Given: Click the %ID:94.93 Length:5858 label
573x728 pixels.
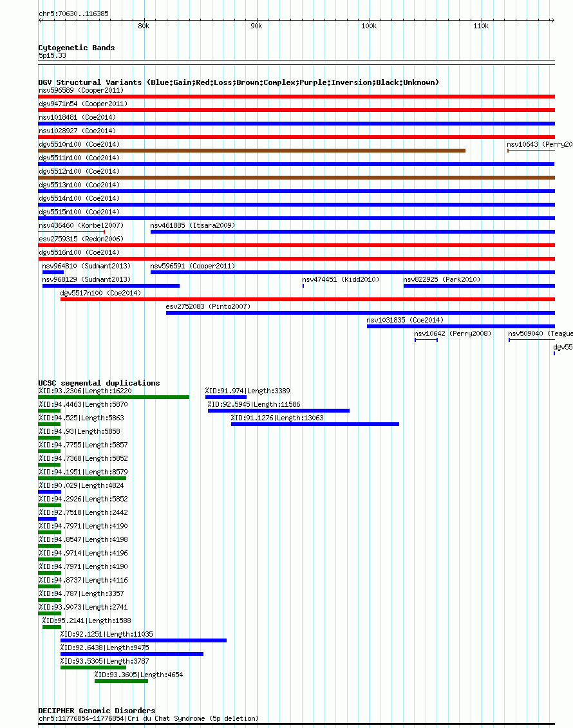Looking at the screenshot, I should tap(79, 431).
